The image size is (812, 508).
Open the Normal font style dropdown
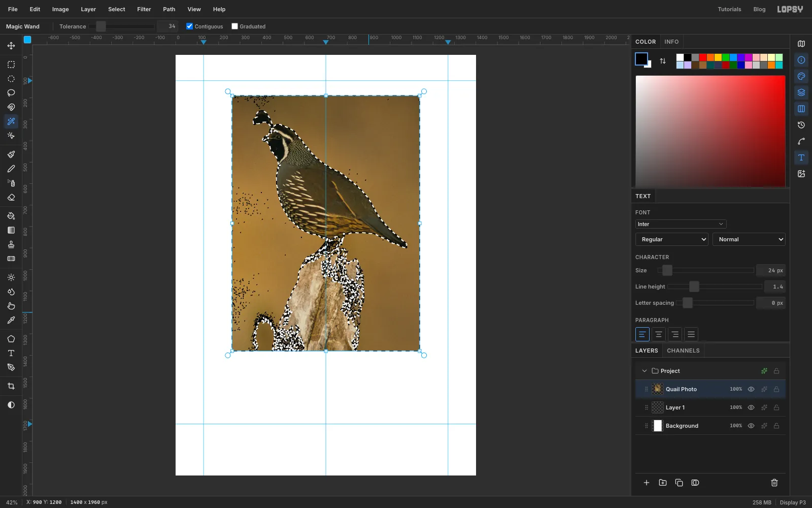click(x=749, y=239)
